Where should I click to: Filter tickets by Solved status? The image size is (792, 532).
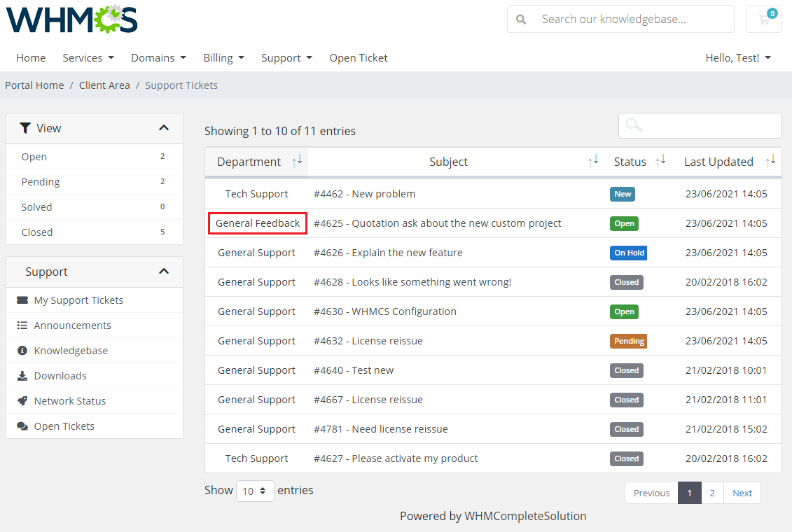pos(94,207)
